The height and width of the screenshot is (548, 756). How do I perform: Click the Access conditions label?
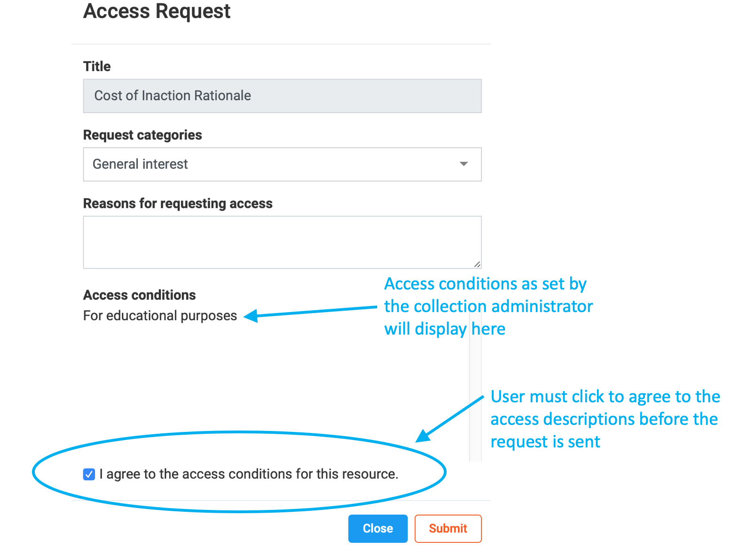(x=139, y=295)
